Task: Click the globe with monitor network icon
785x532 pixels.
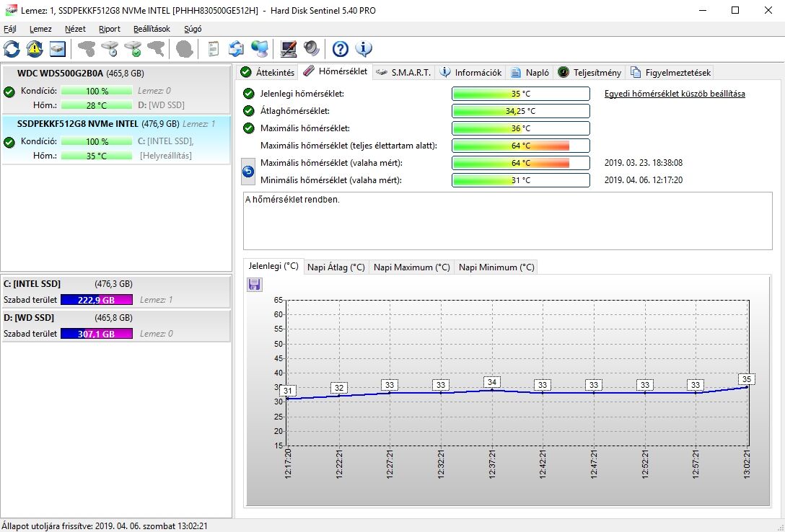Action: pyautogui.click(x=260, y=49)
